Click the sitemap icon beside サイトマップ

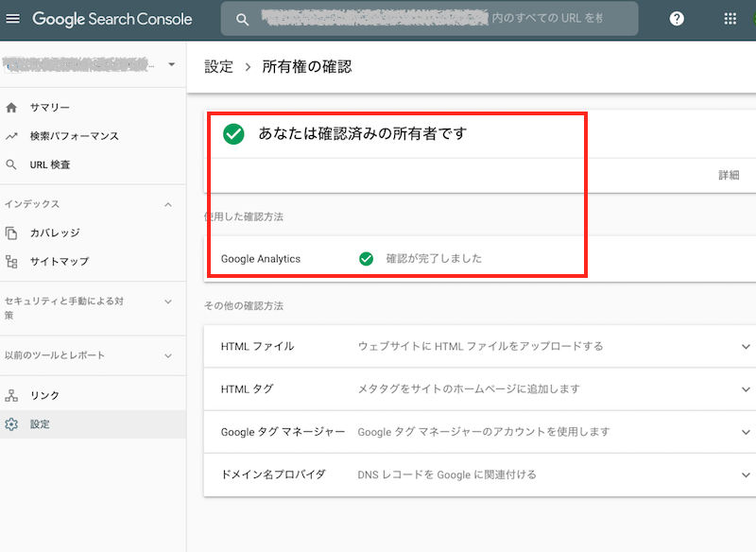11,262
